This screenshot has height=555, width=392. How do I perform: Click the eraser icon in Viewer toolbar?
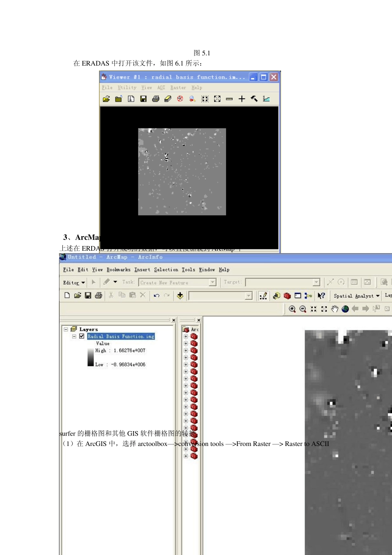click(x=168, y=99)
